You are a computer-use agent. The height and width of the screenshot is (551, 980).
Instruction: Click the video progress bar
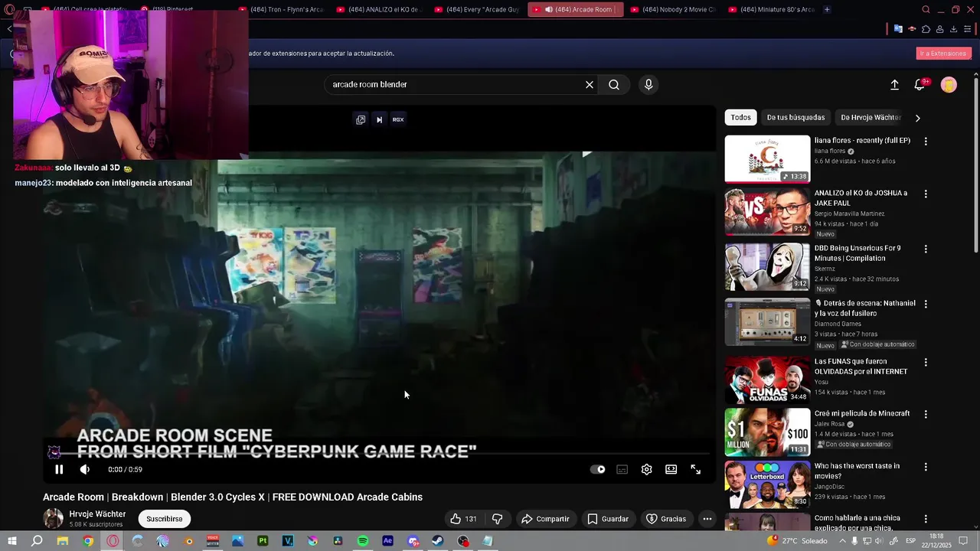click(379, 455)
